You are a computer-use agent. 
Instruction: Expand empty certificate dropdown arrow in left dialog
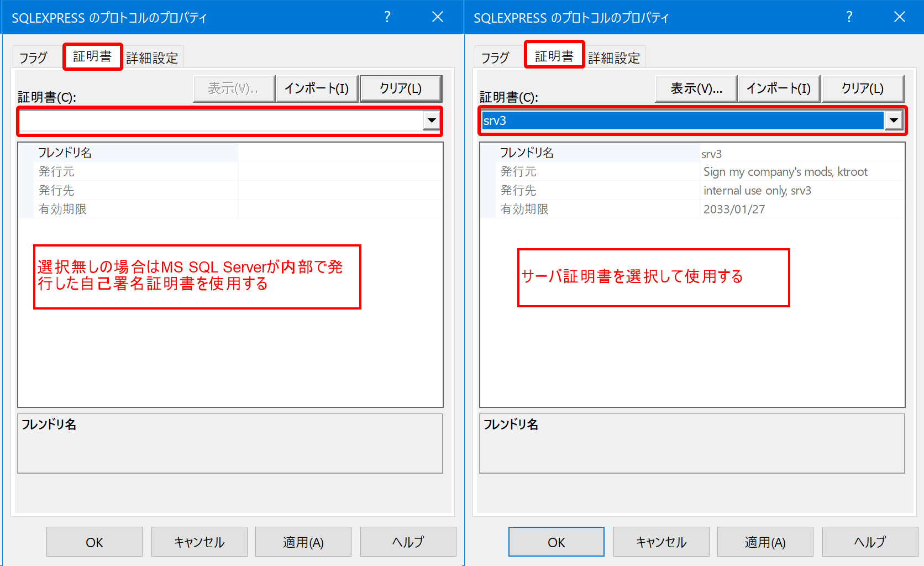(x=431, y=120)
